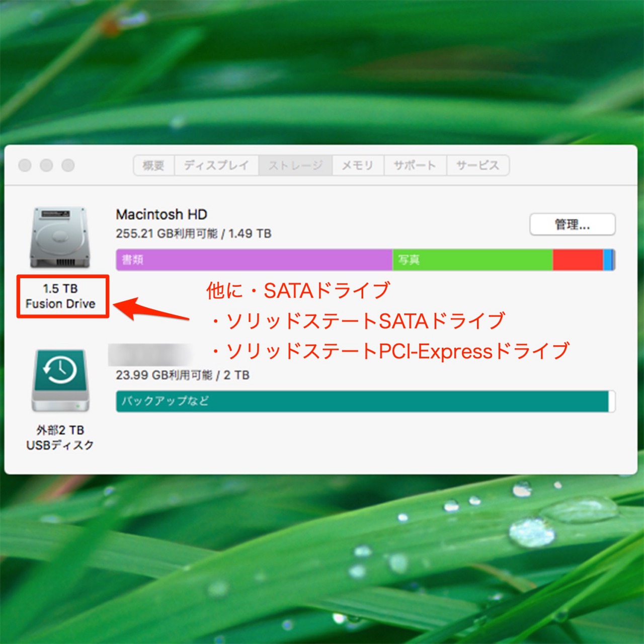Viewport: 644px width, 644px height.
Task: Switch to the 概要 tab
Action: (x=153, y=165)
